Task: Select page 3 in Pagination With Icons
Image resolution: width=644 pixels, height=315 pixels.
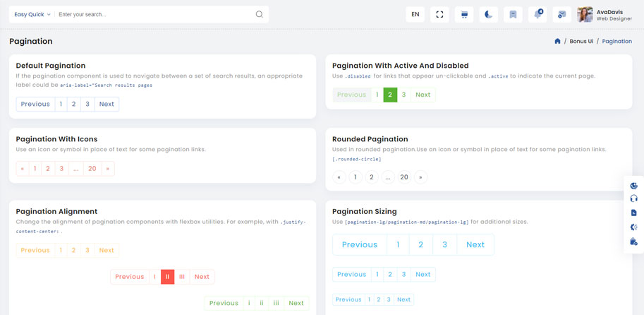Action: point(61,169)
